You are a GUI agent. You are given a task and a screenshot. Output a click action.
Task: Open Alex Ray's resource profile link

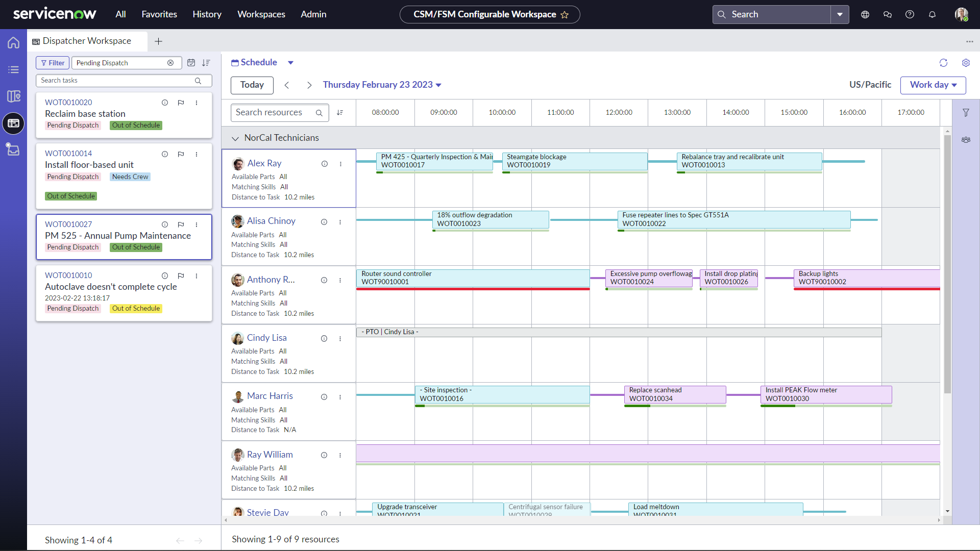coord(264,163)
